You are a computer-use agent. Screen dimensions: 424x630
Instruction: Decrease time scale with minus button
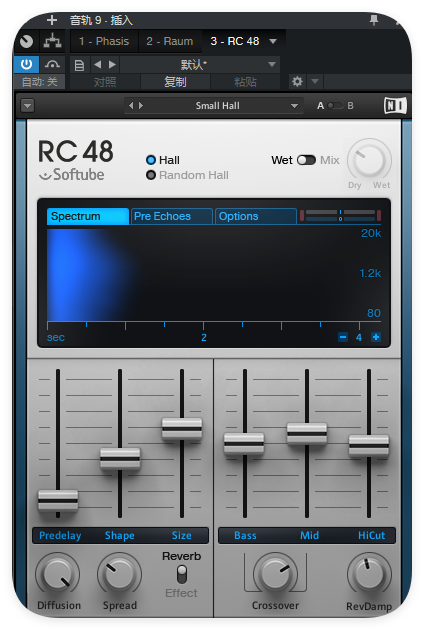(343, 337)
